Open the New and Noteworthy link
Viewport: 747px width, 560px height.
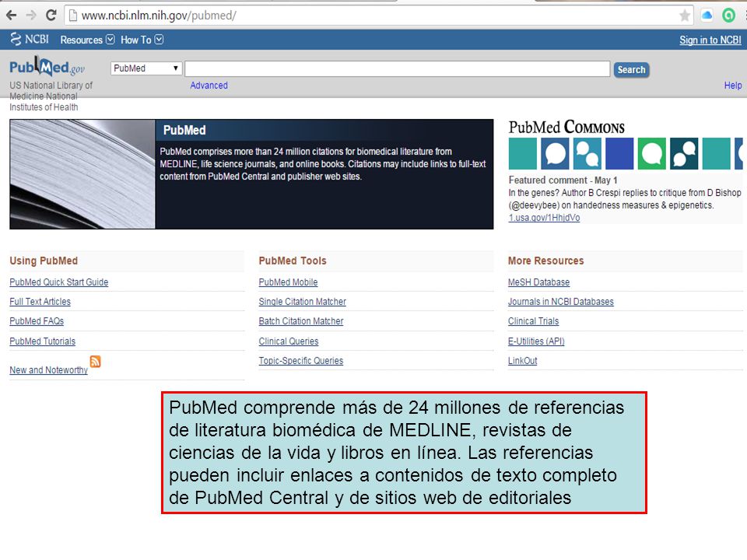48,370
